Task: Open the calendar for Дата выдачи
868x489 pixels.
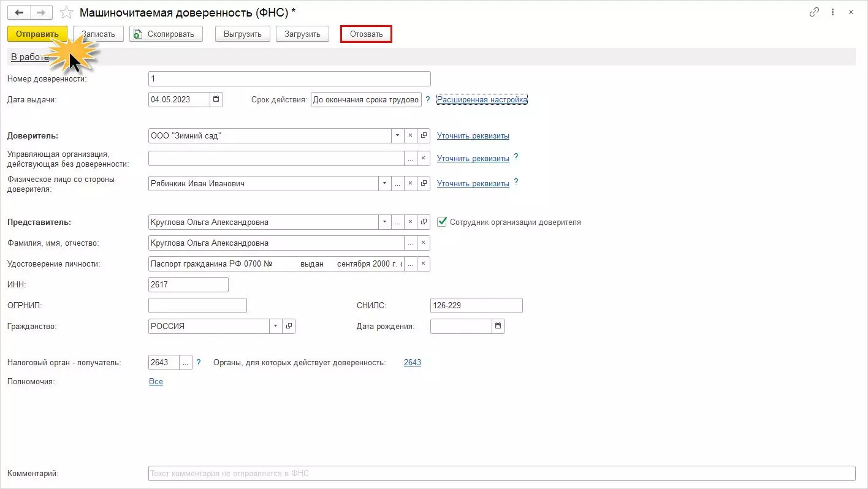Action: click(x=216, y=99)
